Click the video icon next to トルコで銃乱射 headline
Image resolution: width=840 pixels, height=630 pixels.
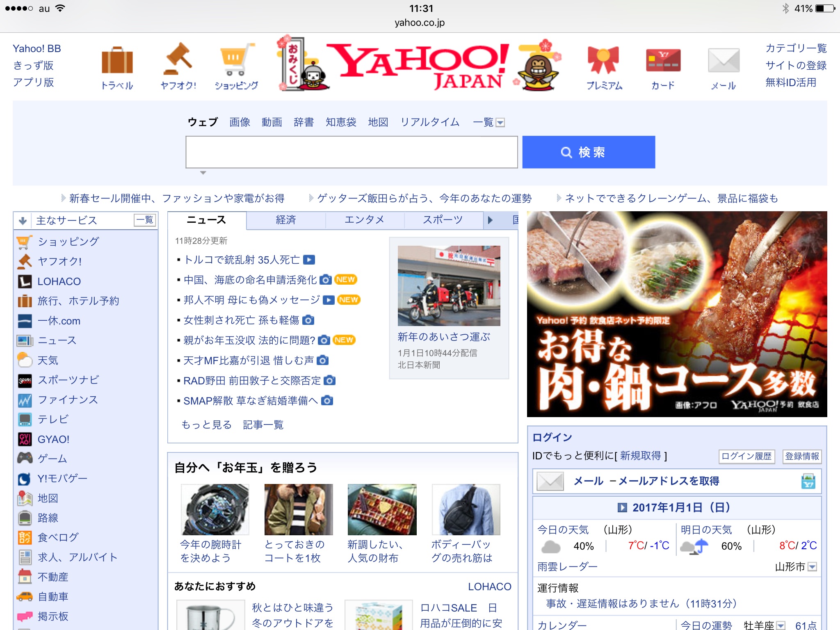point(309,260)
